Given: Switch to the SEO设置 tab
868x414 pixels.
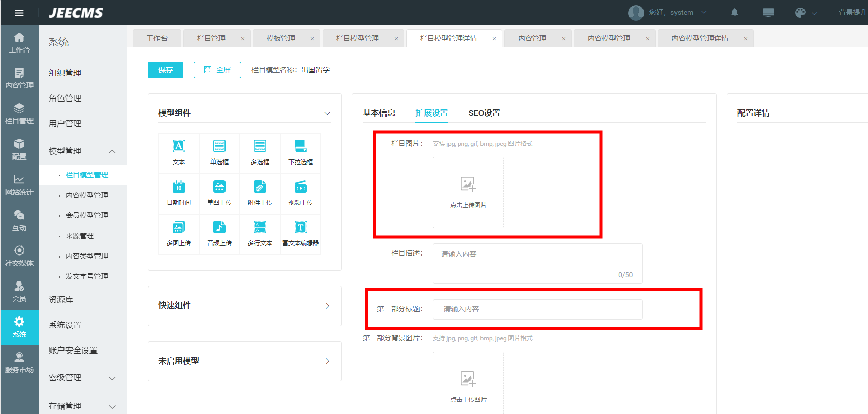Looking at the screenshot, I should [x=484, y=113].
